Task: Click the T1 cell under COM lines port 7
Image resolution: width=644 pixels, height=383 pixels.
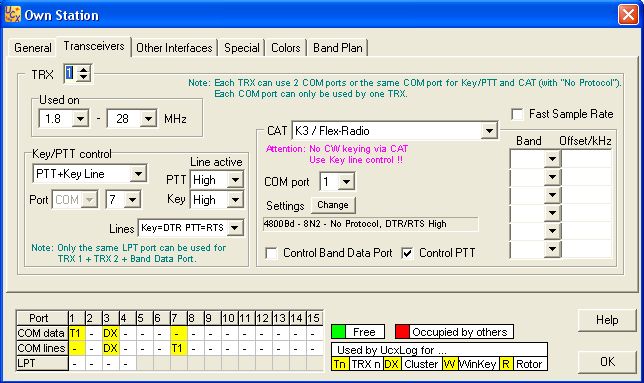Action: tap(177, 348)
